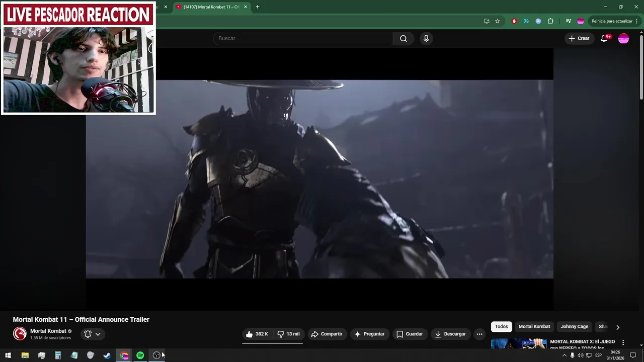This screenshot has width=644, height=362.
Task: Open the YouTube account avatar menu
Action: coord(623,38)
